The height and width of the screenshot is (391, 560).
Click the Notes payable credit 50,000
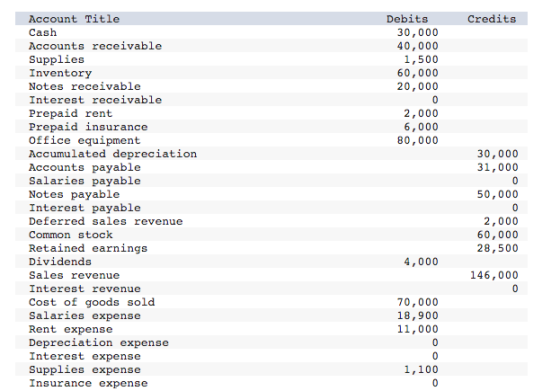click(x=498, y=195)
